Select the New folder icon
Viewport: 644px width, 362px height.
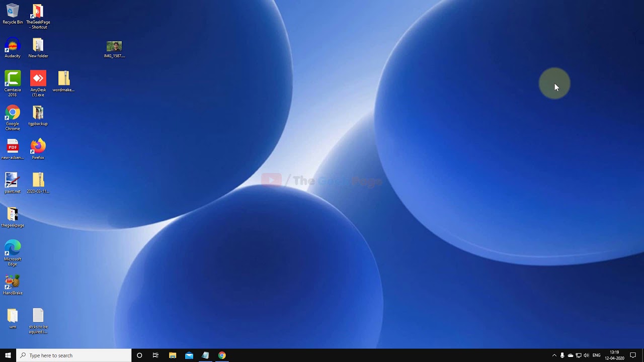point(38,48)
